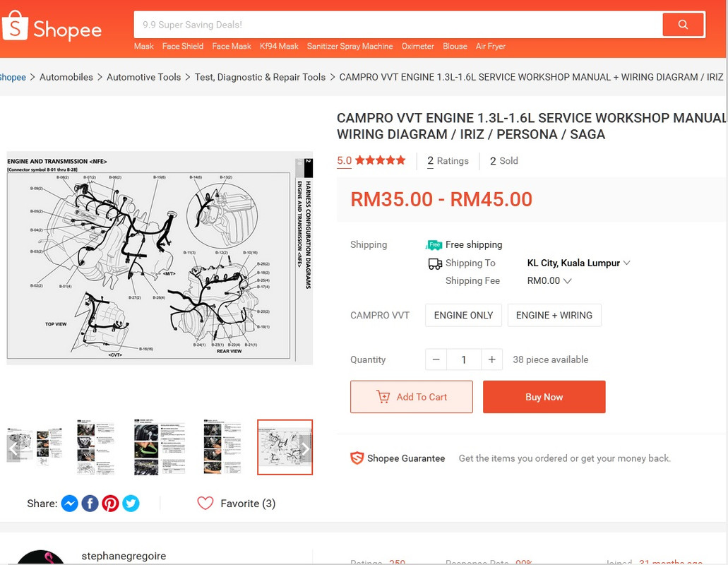
Task: Share via Messenger icon
Action: pyautogui.click(x=70, y=504)
